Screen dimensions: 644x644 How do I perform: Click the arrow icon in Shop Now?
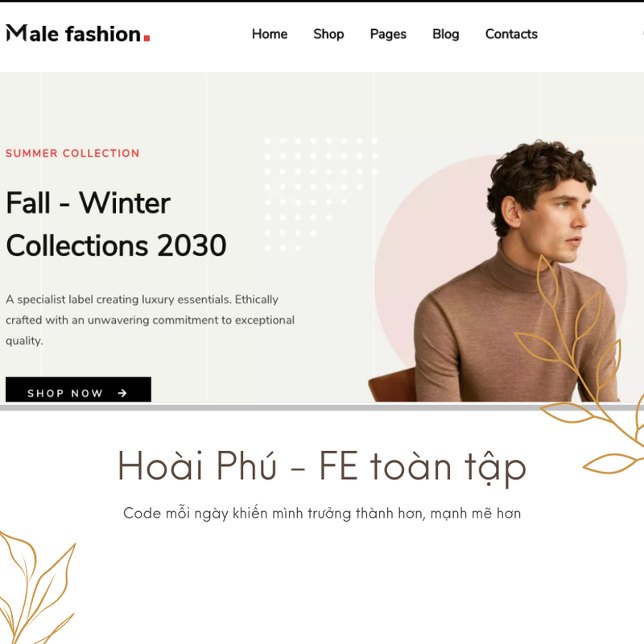[122, 393]
